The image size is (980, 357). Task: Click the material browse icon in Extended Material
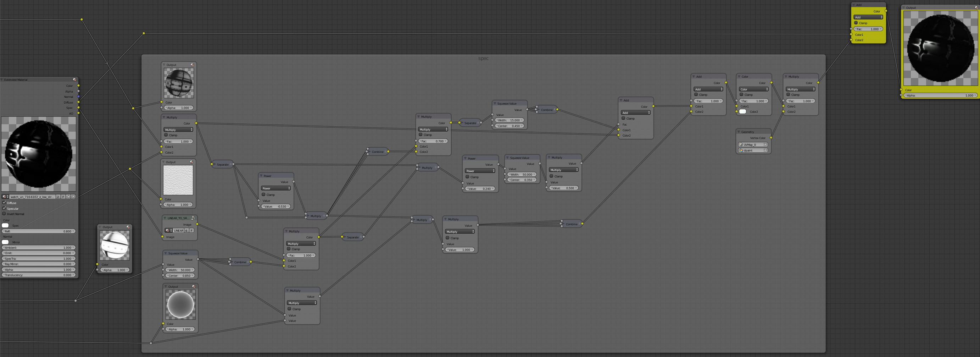5,197
